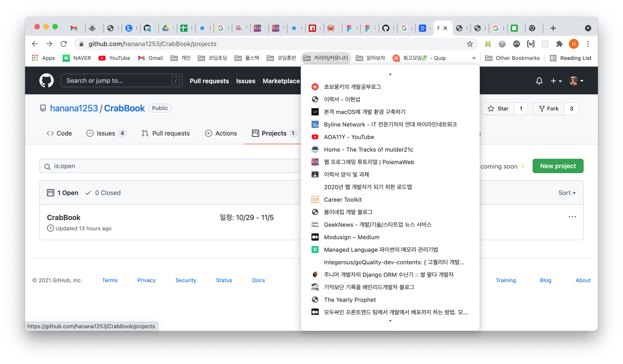Click the New project button
623x364 pixels.
tap(558, 166)
